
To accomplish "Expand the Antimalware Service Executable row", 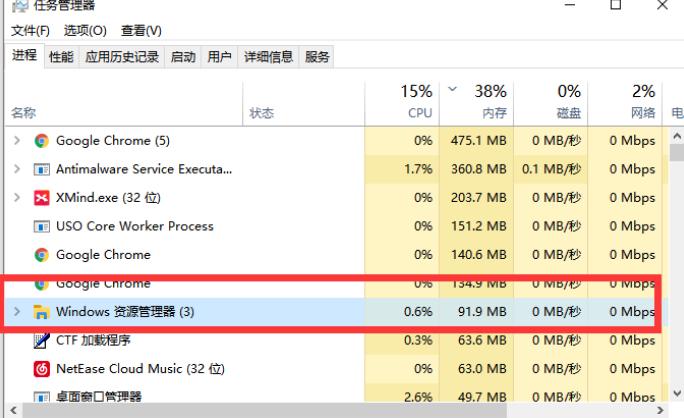I will (17, 169).
